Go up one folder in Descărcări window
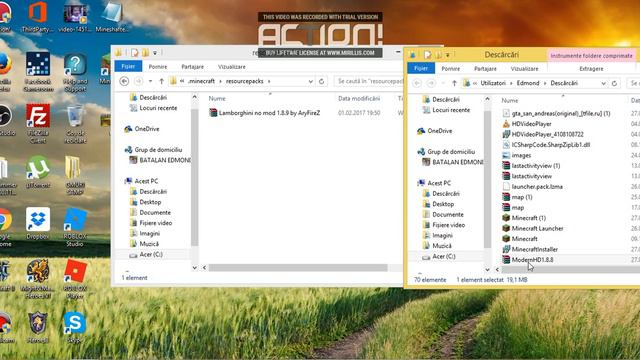Screen dimensions: 640x360 [454, 83]
